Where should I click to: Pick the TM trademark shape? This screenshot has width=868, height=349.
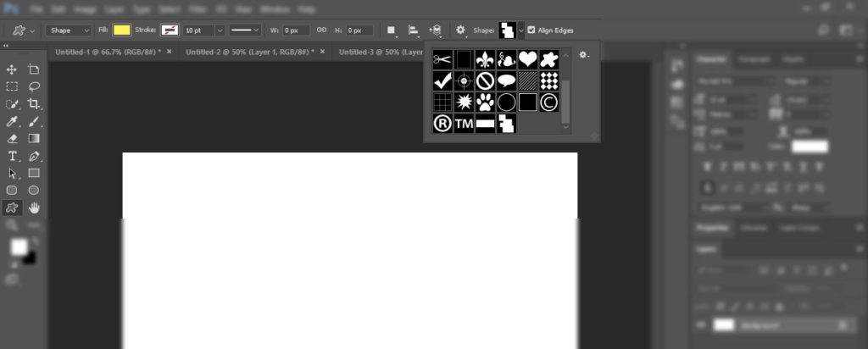coord(464,124)
